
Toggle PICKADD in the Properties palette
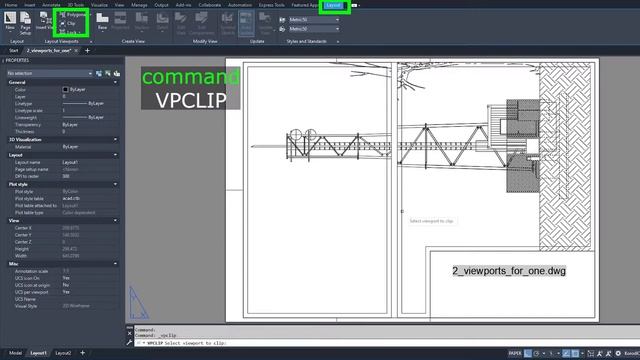pyautogui.click(x=99, y=73)
